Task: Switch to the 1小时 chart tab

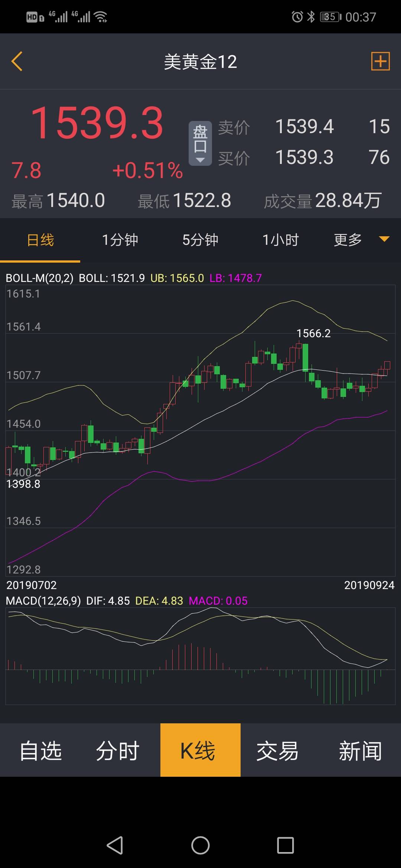Action: tap(280, 240)
